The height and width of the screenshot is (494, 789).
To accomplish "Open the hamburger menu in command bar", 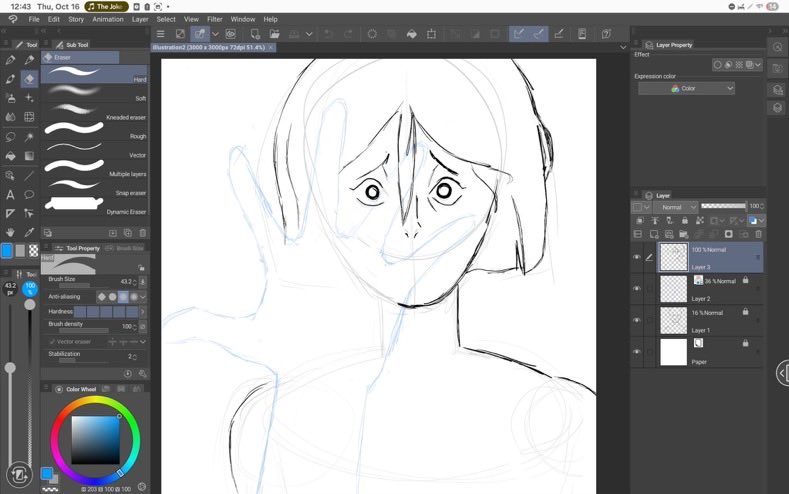I will click(161, 34).
